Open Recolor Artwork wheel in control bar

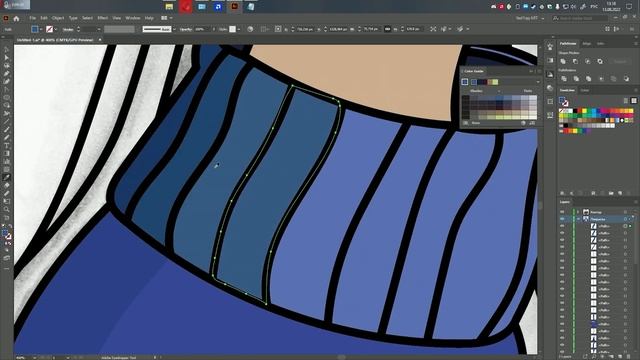point(250,29)
